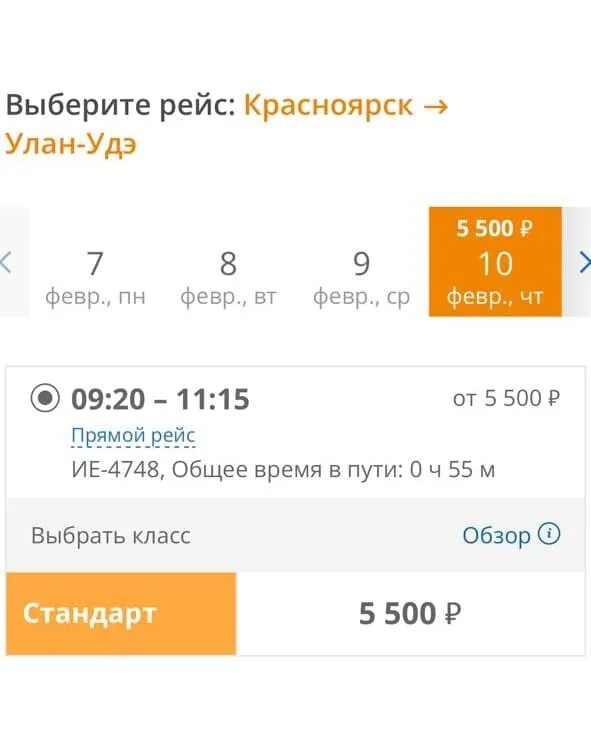Choose the Стандарт fare class
Screen dimensions: 591x739
point(121,614)
